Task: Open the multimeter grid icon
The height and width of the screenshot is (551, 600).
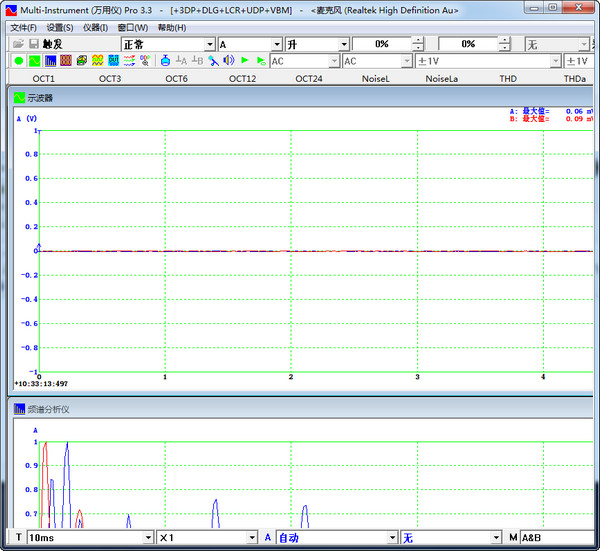Action: tap(66, 61)
